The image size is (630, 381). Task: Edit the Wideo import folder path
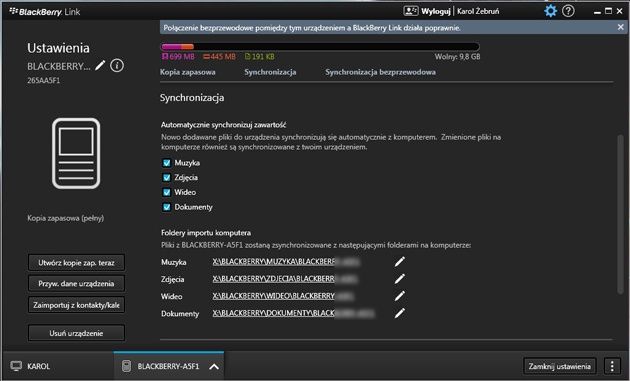click(x=399, y=296)
